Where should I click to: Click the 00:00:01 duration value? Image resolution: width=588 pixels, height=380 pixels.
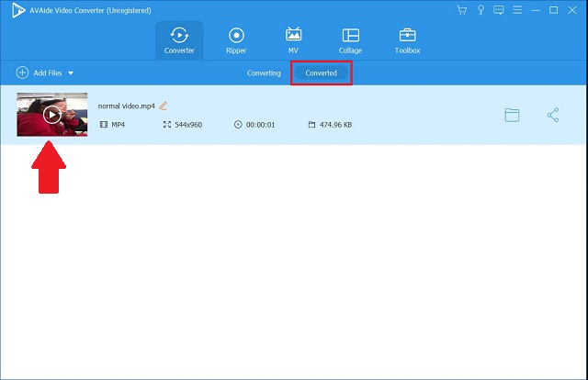[260, 125]
